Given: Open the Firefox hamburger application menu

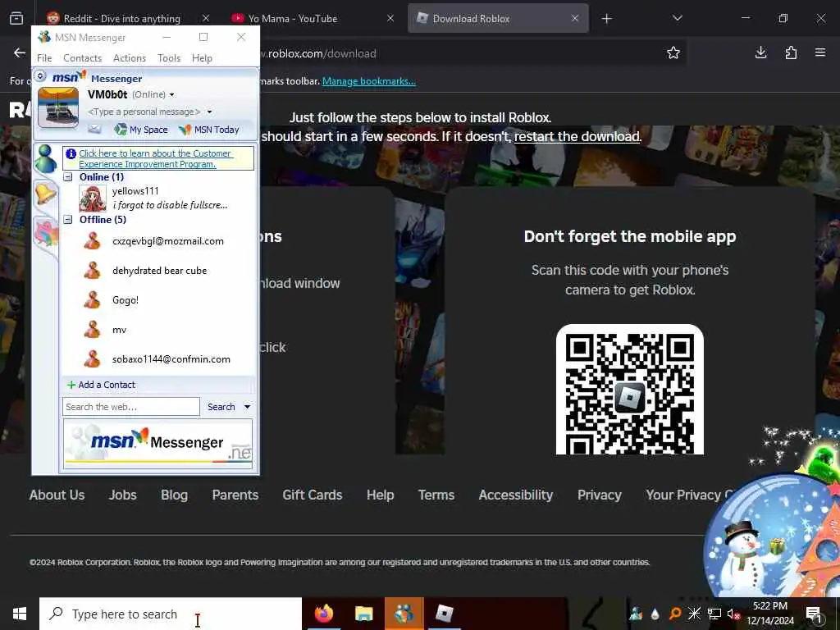Looking at the screenshot, I should click(820, 52).
